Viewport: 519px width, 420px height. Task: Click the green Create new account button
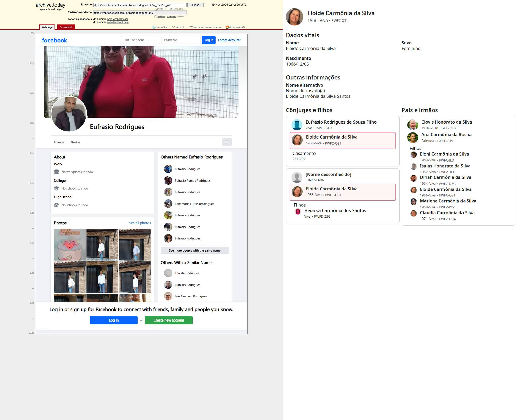[169, 320]
